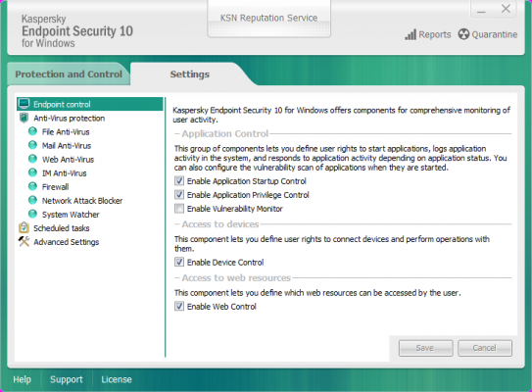Open the Support link

[x=67, y=379]
